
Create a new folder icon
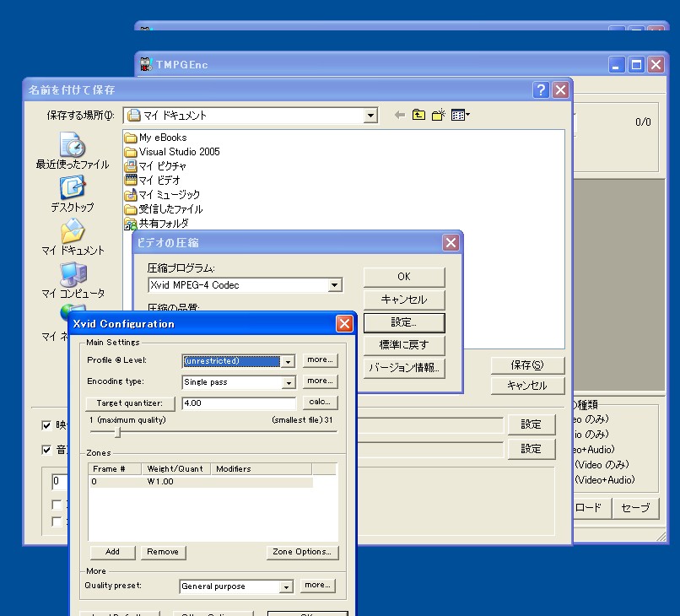pyautogui.click(x=438, y=115)
